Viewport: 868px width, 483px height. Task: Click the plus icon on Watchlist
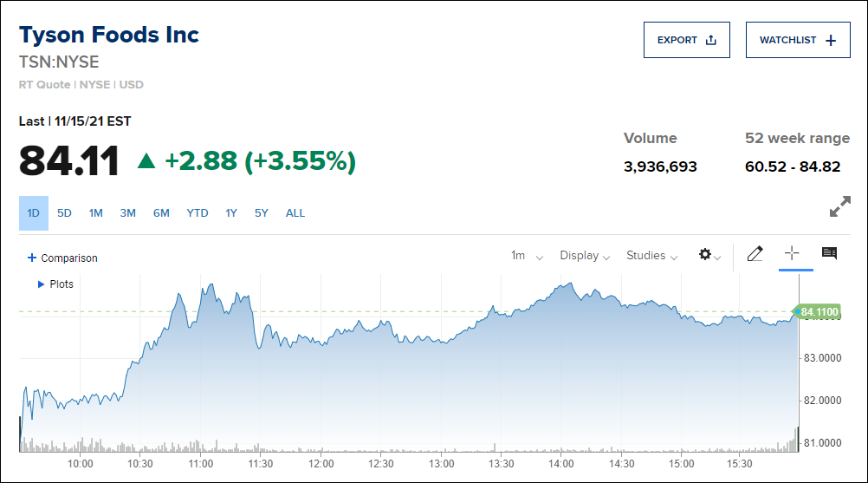click(831, 40)
